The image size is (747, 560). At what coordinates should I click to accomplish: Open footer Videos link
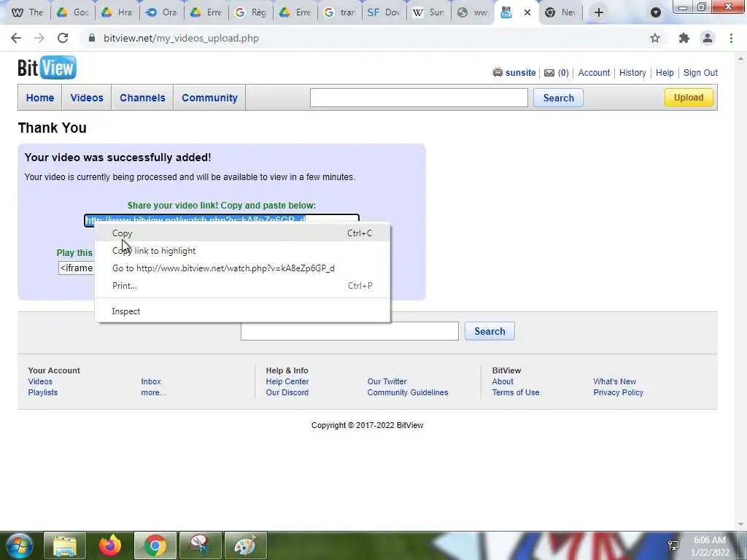pos(40,381)
